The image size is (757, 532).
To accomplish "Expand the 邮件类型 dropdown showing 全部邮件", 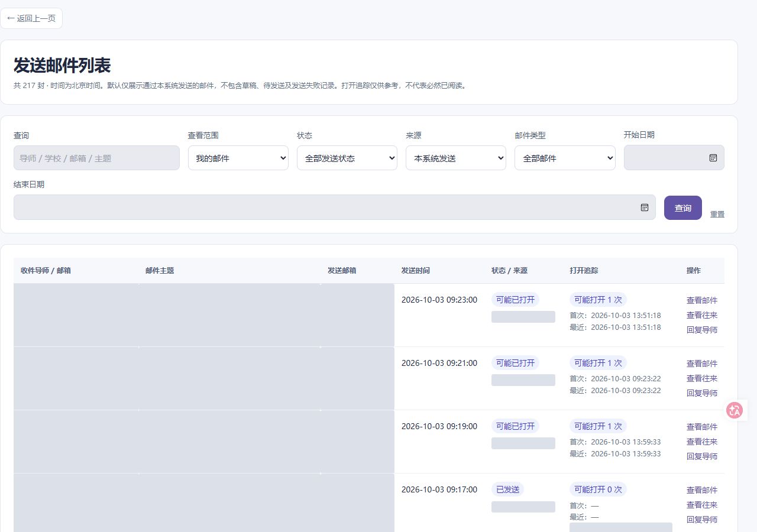I will (x=565, y=158).
